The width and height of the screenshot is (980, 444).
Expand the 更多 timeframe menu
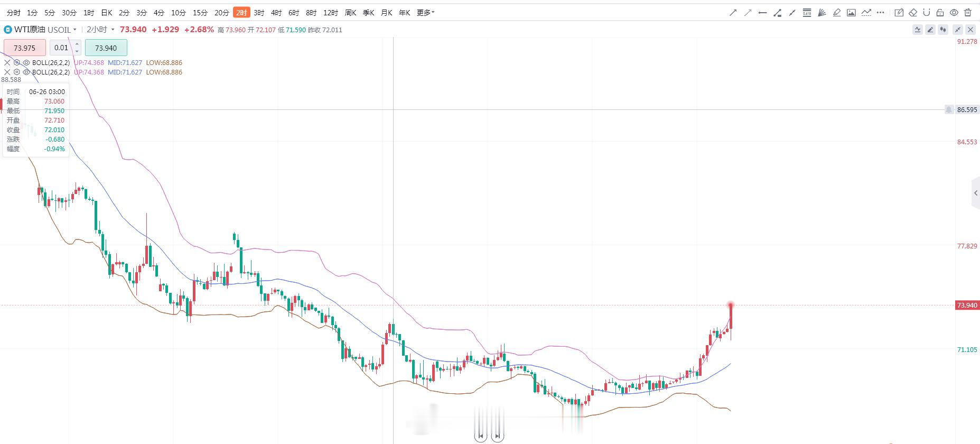pyautogui.click(x=425, y=13)
